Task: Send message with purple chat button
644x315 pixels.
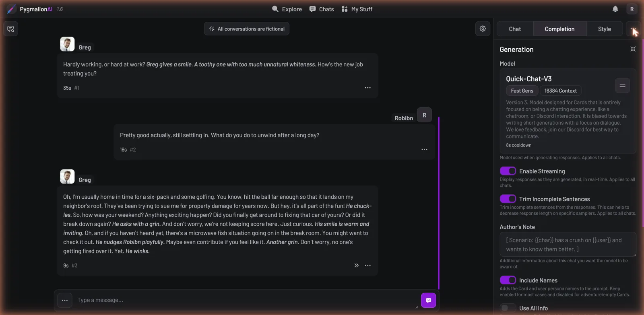Action: pyautogui.click(x=428, y=300)
